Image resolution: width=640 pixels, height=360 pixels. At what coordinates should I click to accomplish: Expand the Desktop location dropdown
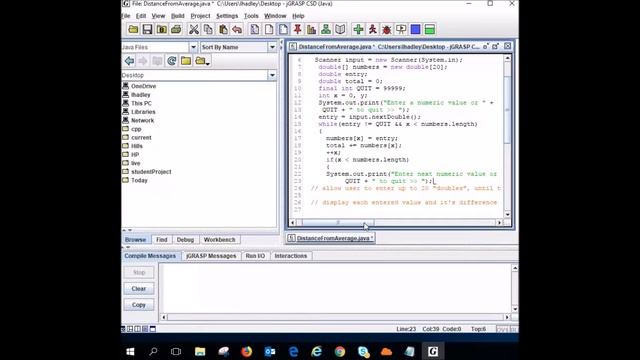click(x=272, y=75)
